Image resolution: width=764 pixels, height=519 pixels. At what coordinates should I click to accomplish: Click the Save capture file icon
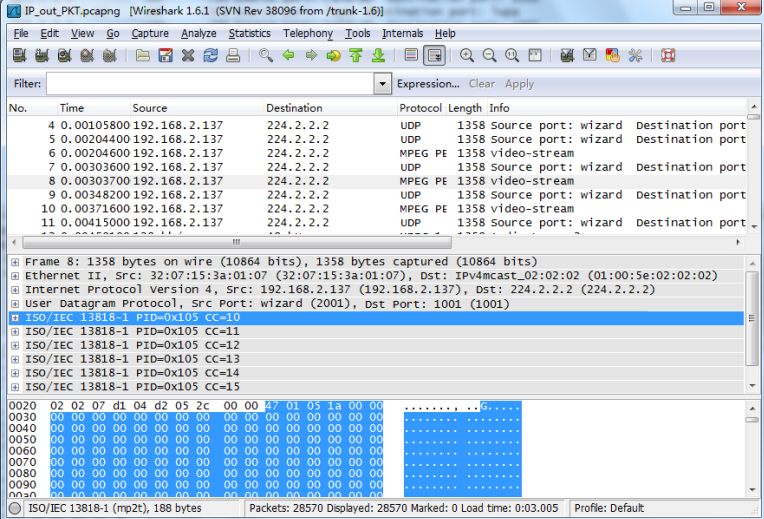tap(165, 57)
